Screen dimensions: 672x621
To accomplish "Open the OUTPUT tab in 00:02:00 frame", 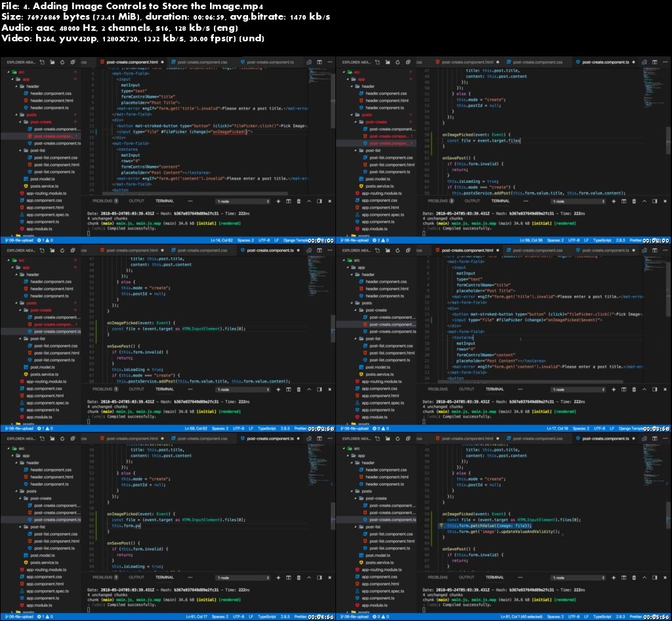I will tap(472, 201).
